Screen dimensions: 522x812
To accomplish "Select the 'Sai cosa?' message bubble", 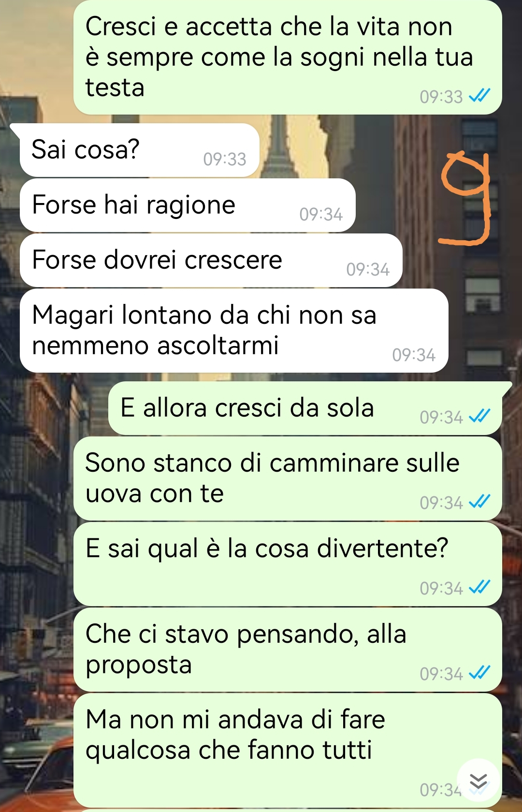I will click(139, 150).
